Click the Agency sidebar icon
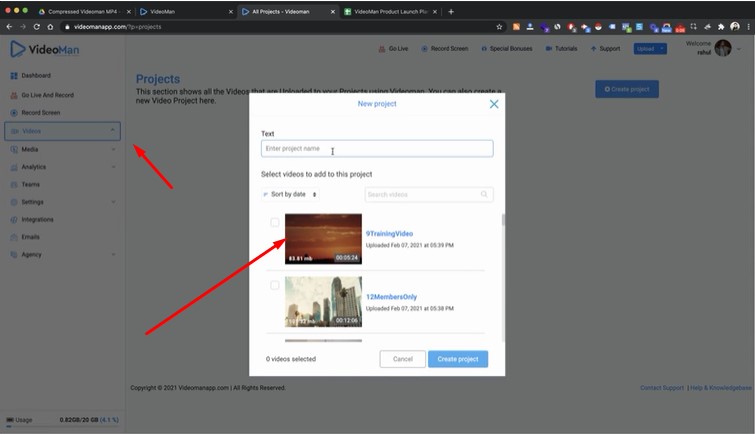Image resolution: width=755 pixels, height=434 pixels. coord(13,254)
